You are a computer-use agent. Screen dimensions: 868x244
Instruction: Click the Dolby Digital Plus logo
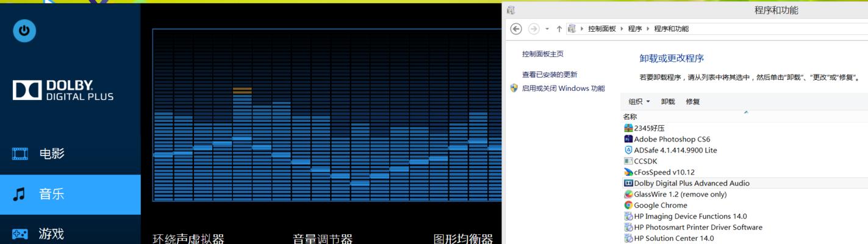tap(63, 90)
